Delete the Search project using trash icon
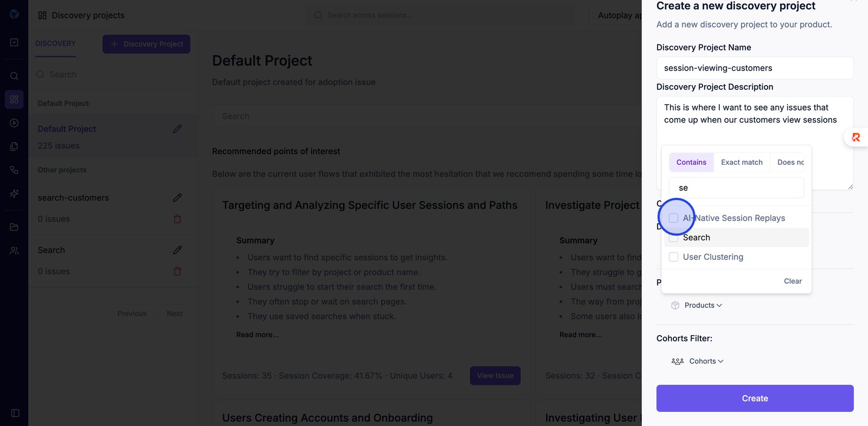 177,272
